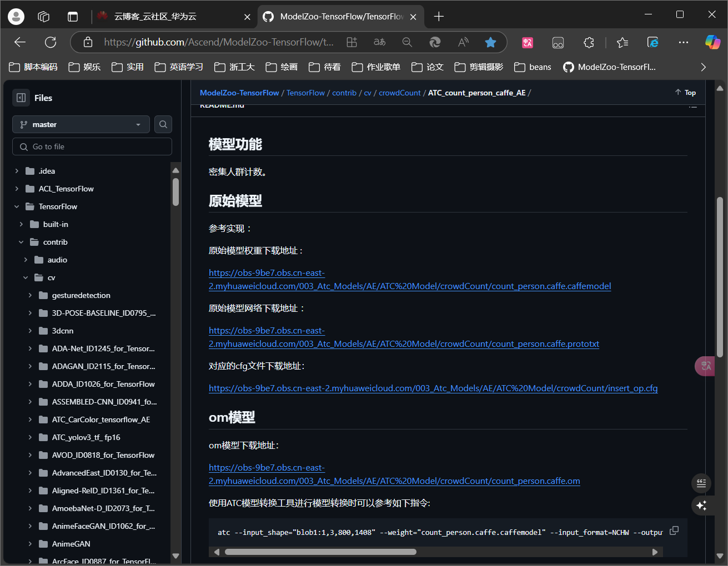Copy the atc command code block
Screen dimensions: 728x566
click(674, 530)
